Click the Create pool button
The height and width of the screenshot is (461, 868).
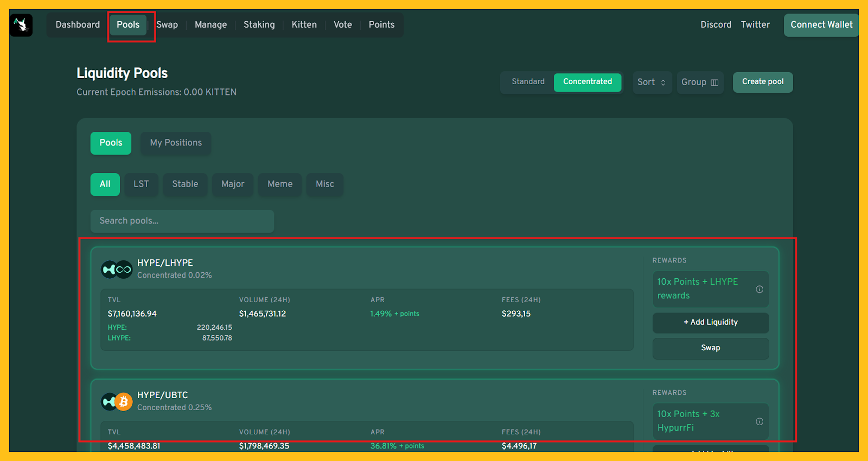pyautogui.click(x=762, y=82)
